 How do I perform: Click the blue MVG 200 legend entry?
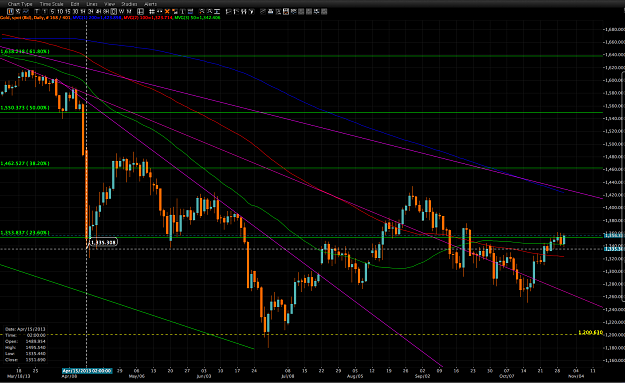coord(97,18)
